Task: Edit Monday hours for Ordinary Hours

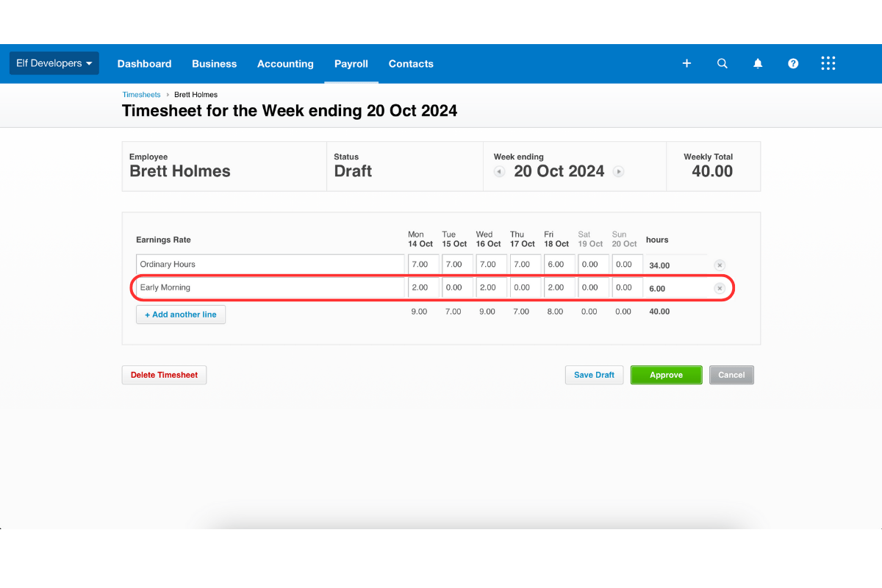Action: click(423, 264)
